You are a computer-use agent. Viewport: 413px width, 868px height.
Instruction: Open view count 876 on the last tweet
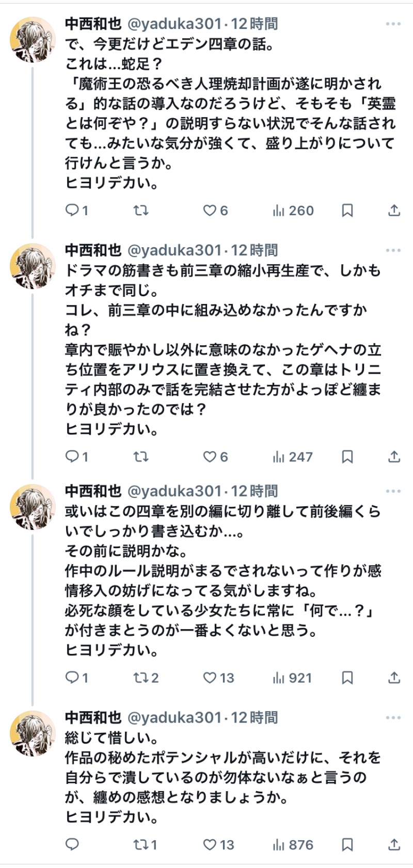tap(293, 845)
